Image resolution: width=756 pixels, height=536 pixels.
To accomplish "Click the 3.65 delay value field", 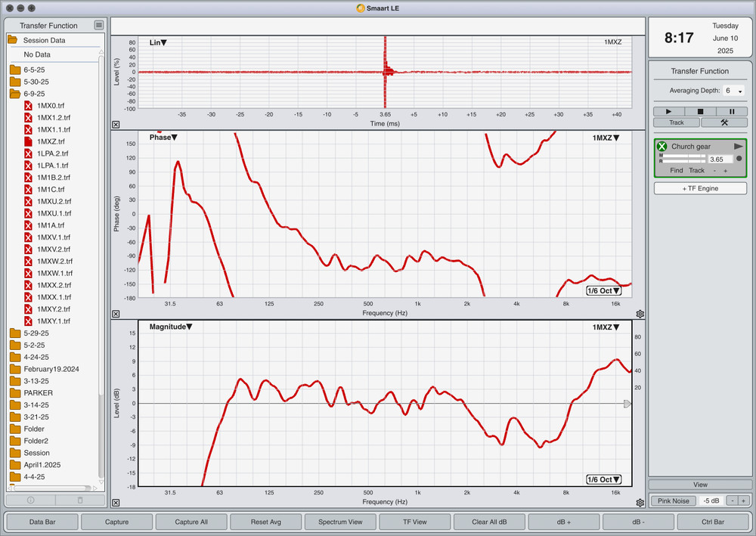I will coord(720,159).
